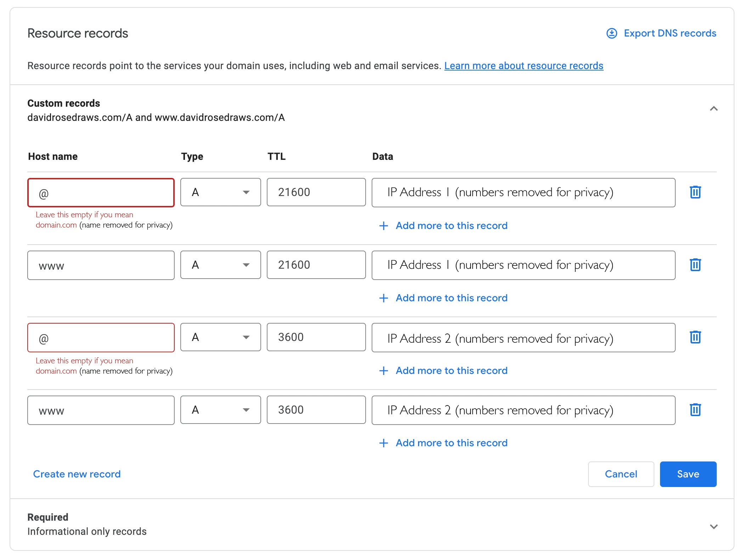Open Type dropdown for last www record
Image resolution: width=744 pixels, height=560 pixels.
point(220,410)
